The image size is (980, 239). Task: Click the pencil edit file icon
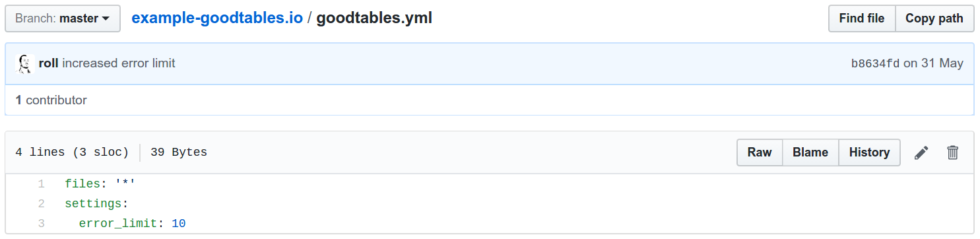pyautogui.click(x=921, y=153)
